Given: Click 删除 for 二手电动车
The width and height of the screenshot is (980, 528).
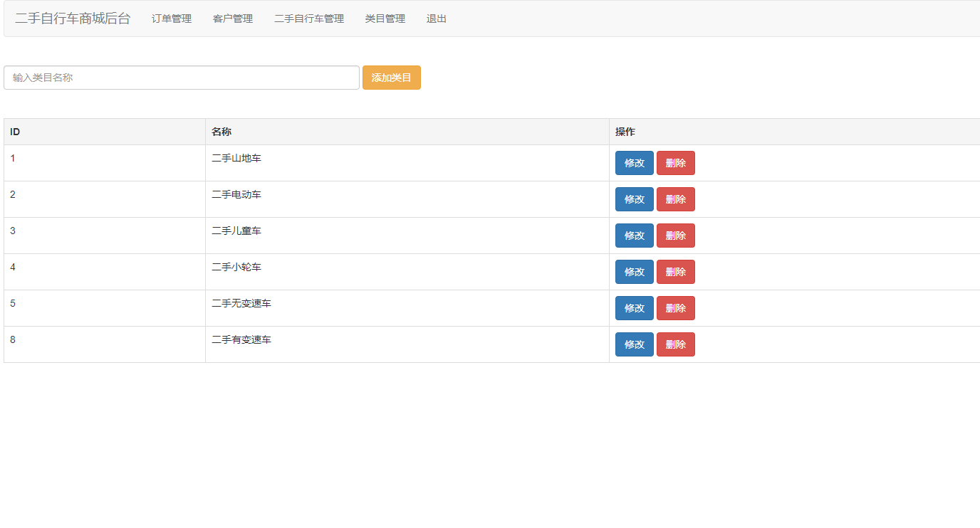Looking at the screenshot, I should tap(675, 199).
